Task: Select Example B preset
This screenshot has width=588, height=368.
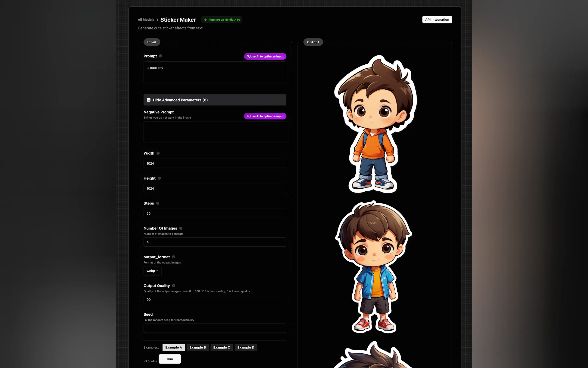Action: 197,347
